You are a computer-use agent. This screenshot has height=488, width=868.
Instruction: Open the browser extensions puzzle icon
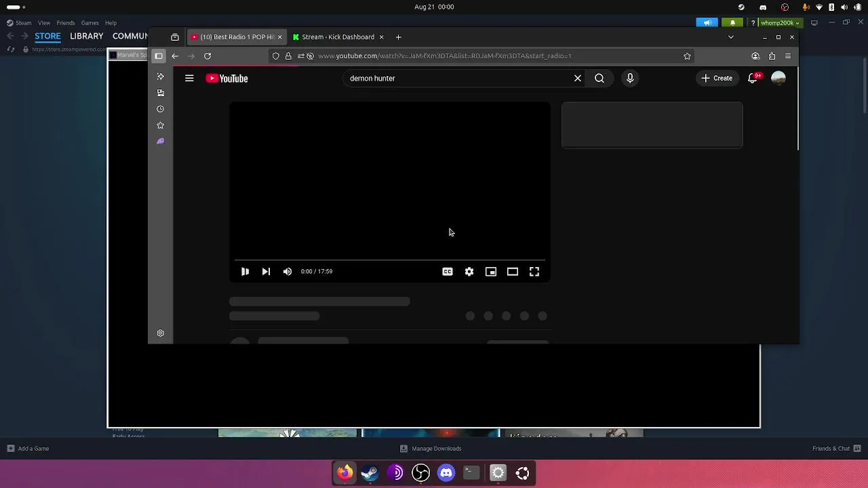(772, 56)
